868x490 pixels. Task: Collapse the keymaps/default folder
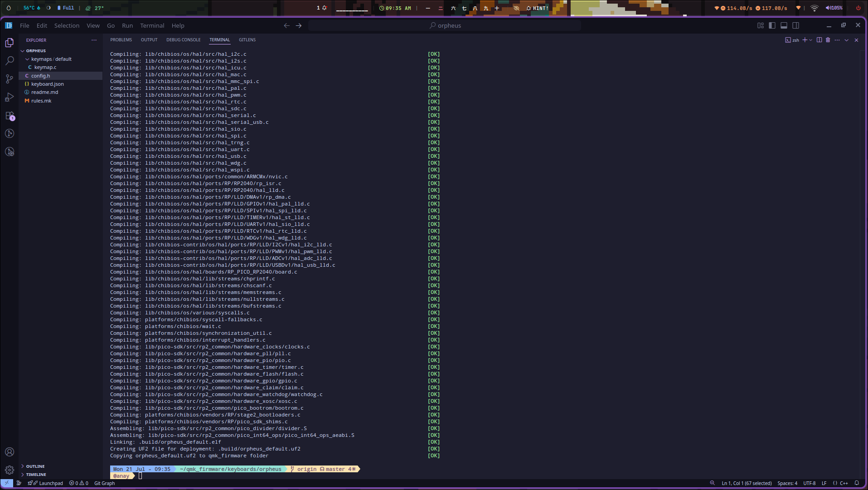pyautogui.click(x=27, y=59)
